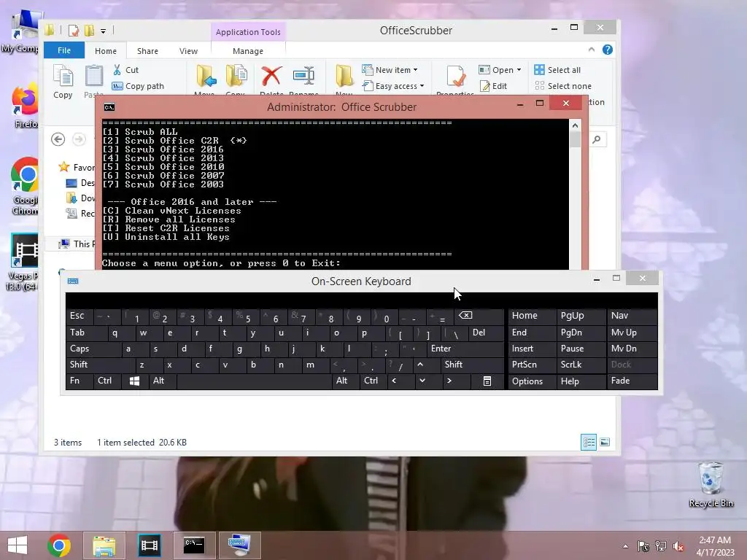This screenshot has height=560, width=747.
Task: Open the File tab in Explorer
Action: point(64,50)
